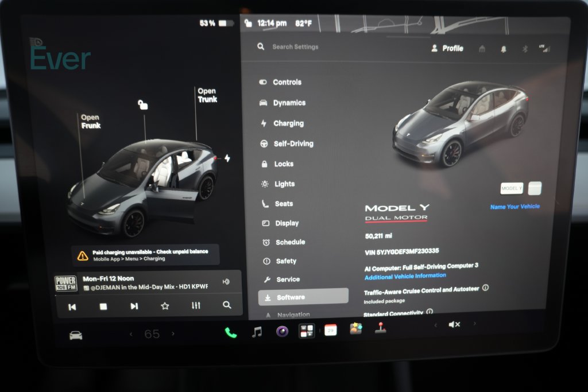
Task: Tap the HomeLink garage icon
Action: 482,49
